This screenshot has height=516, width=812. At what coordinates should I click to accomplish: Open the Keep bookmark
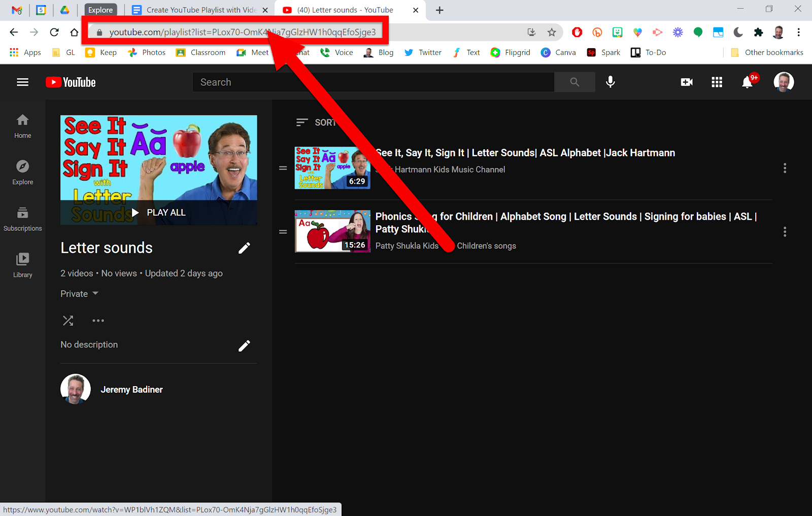(x=101, y=52)
